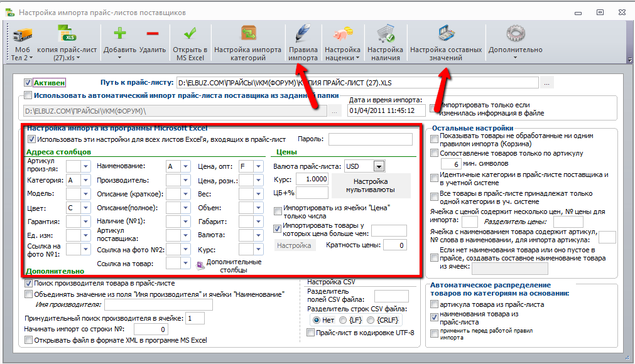Viewport: 635px width, 364px height.
Task: Toggle 'Использовать эти настройки для всех листов' checkbox
Action: 31,139
